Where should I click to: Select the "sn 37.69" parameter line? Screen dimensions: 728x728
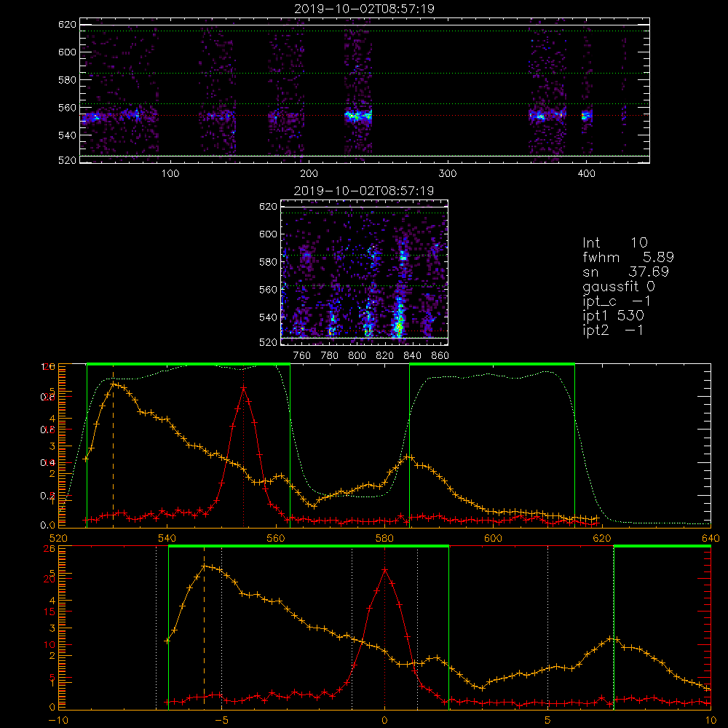click(x=625, y=272)
